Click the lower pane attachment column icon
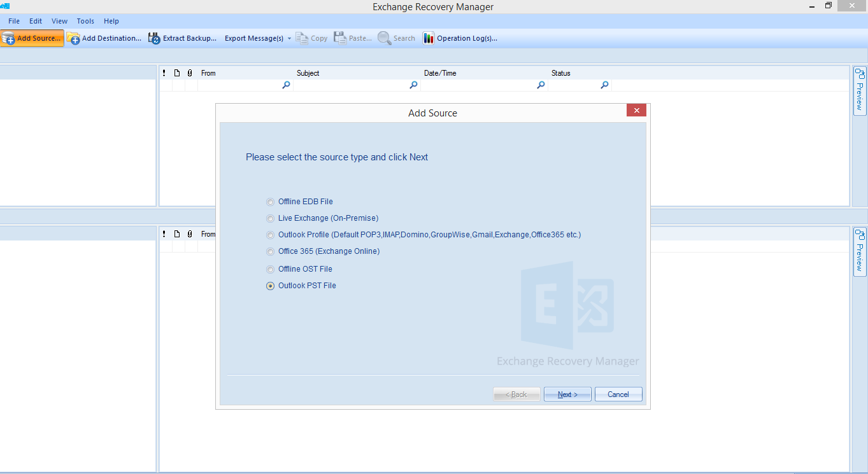 point(190,234)
